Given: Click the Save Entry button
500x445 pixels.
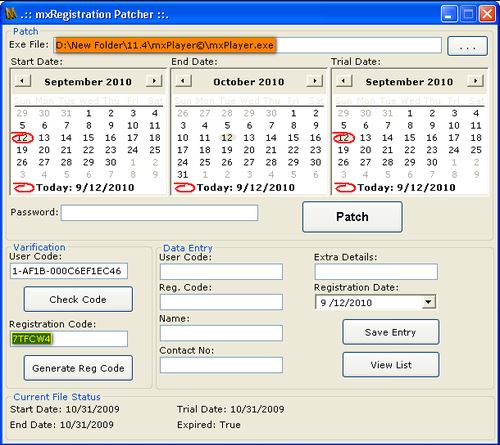Looking at the screenshot, I should [x=391, y=332].
